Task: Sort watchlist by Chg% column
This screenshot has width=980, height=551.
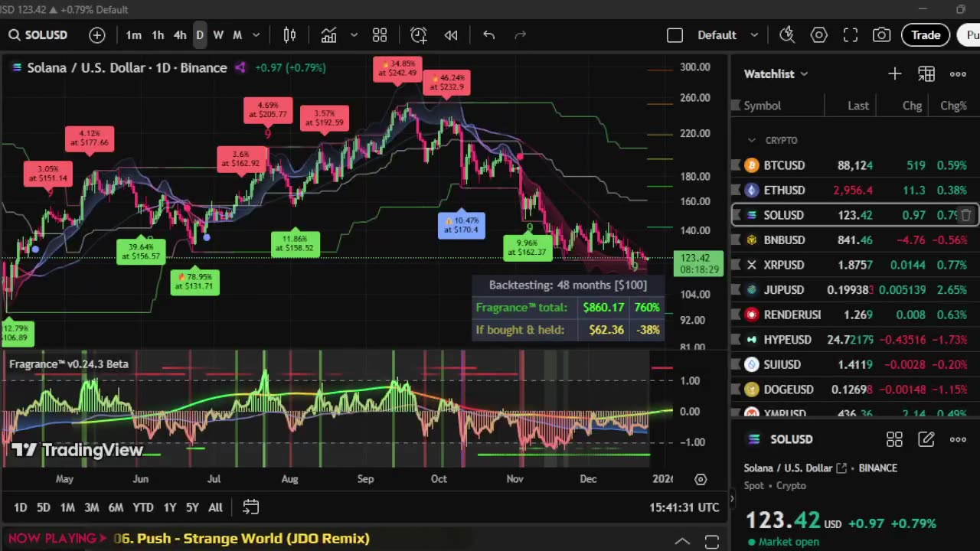Action: click(953, 106)
